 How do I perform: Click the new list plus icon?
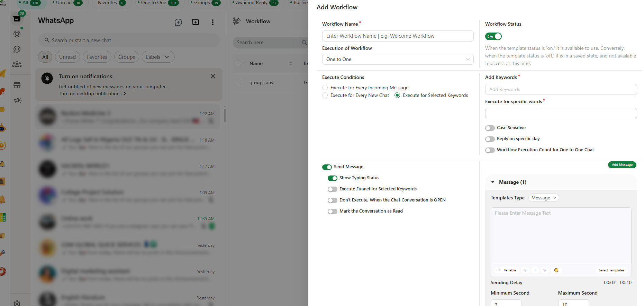coord(196,22)
